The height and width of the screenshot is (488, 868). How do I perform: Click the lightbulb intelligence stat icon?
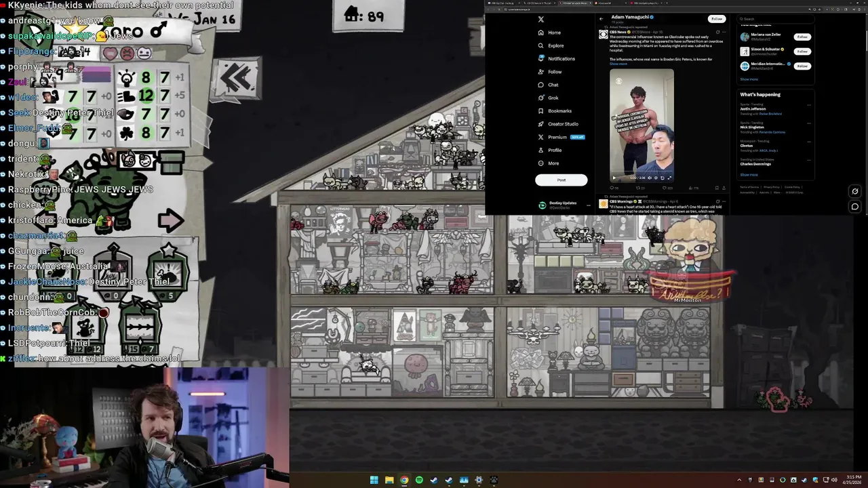(x=127, y=78)
